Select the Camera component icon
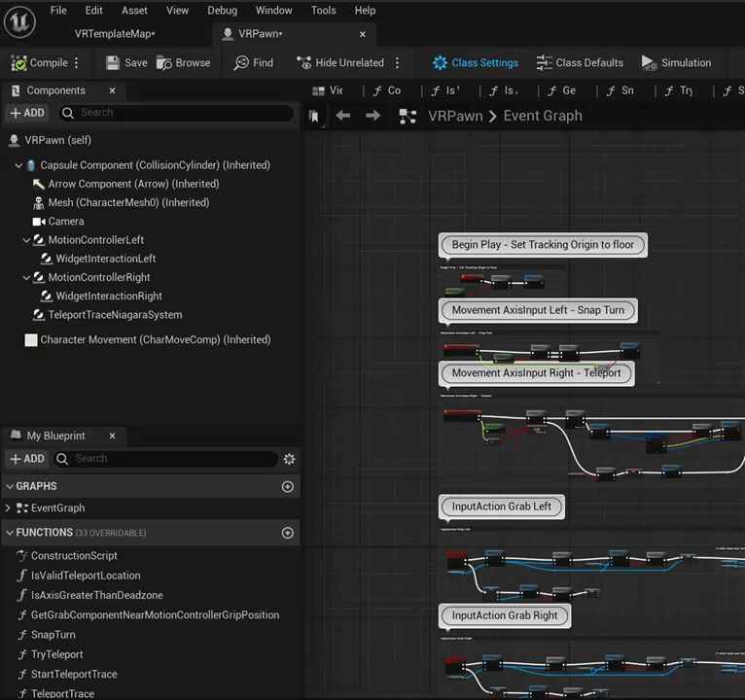 click(x=39, y=222)
